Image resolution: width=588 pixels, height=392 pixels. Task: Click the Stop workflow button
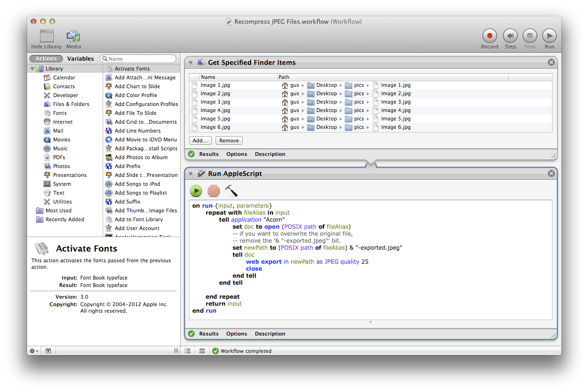coord(530,35)
